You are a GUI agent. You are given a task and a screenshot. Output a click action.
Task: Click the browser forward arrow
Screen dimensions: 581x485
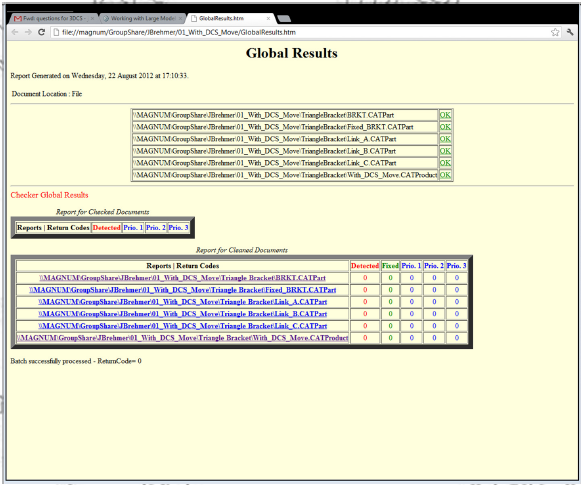point(28,32)
